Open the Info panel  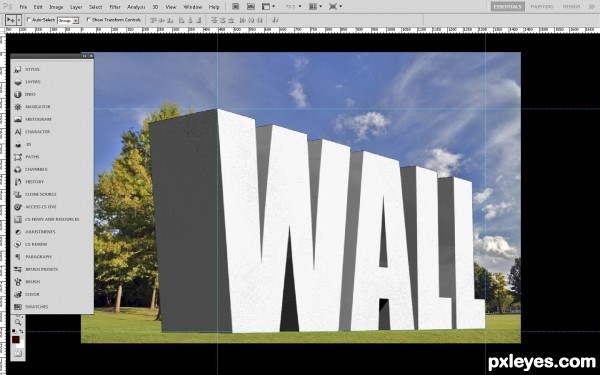(x=25, y=94)
